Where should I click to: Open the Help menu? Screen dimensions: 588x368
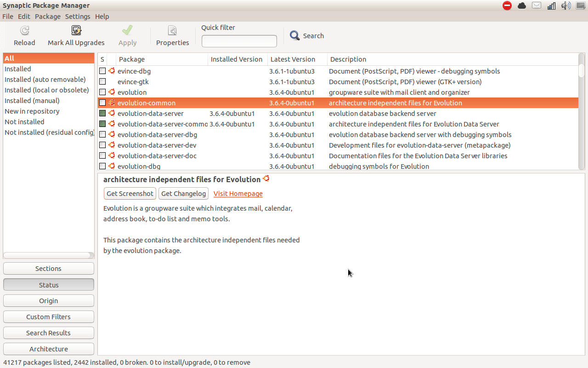(102, 17)
